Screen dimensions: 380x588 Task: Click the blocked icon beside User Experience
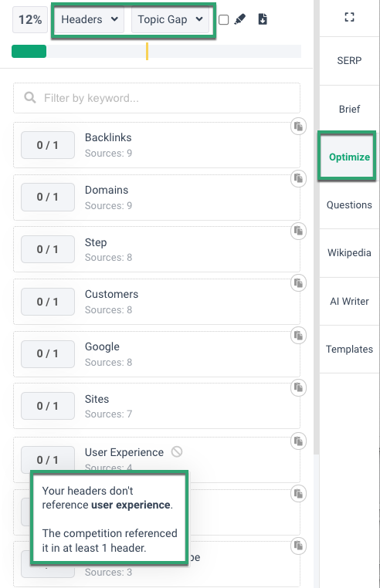[x=177, y=452]
